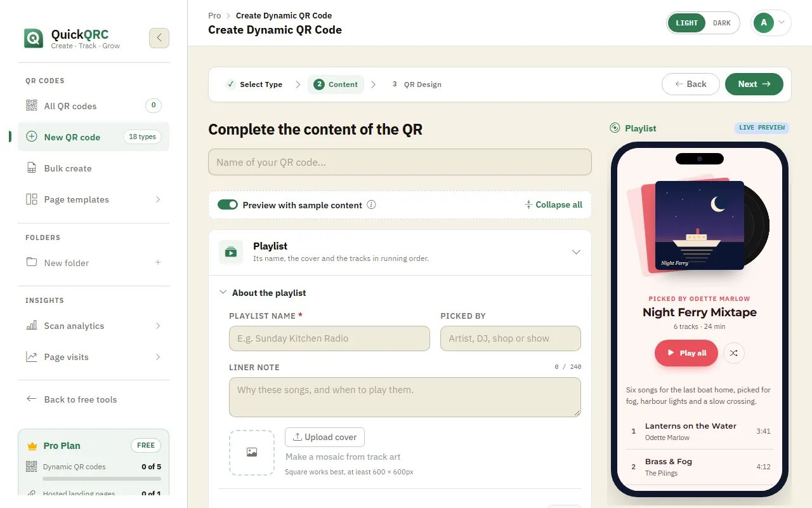
Task: Go back to free tools
Action: [x=93, y=399]
